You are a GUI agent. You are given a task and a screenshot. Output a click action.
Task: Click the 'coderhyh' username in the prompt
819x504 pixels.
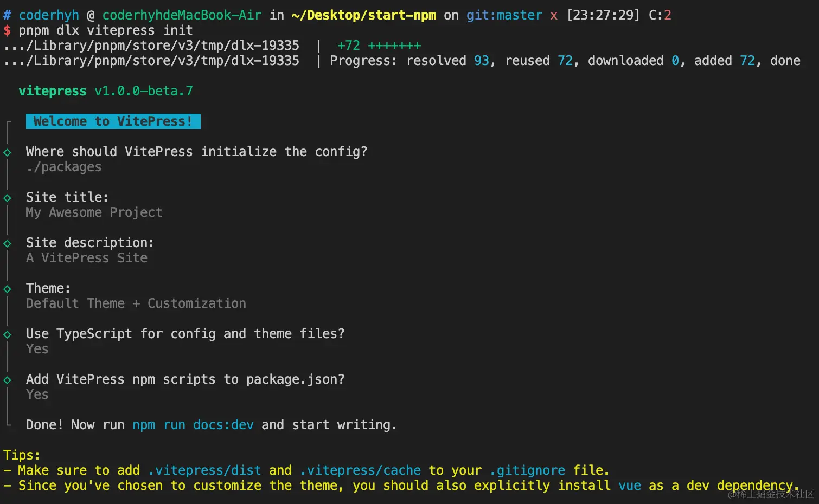tap(49, 15)
